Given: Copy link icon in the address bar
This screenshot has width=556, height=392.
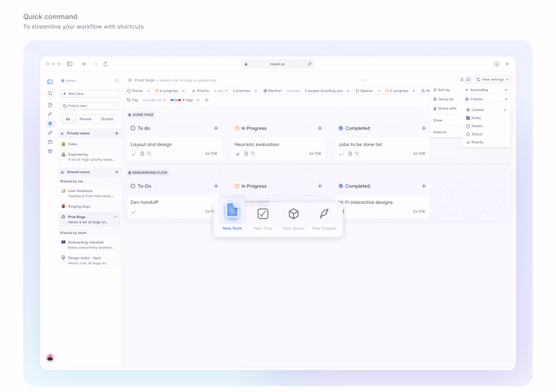Looking at the screenshot, I should click(310, 64).
